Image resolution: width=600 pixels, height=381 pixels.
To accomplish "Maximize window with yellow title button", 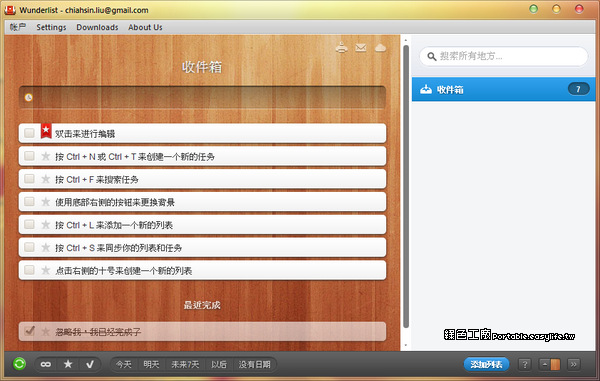I will (556, 9).
